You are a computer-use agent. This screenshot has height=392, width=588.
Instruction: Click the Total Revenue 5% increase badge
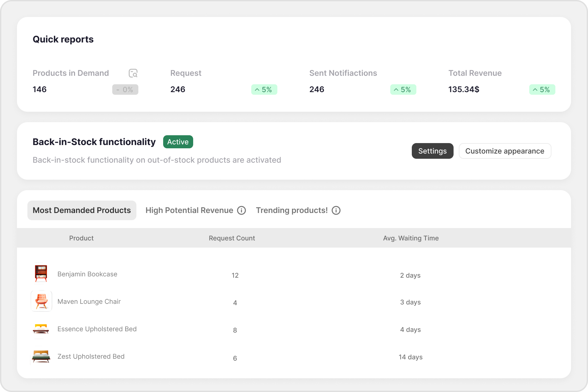542,90
